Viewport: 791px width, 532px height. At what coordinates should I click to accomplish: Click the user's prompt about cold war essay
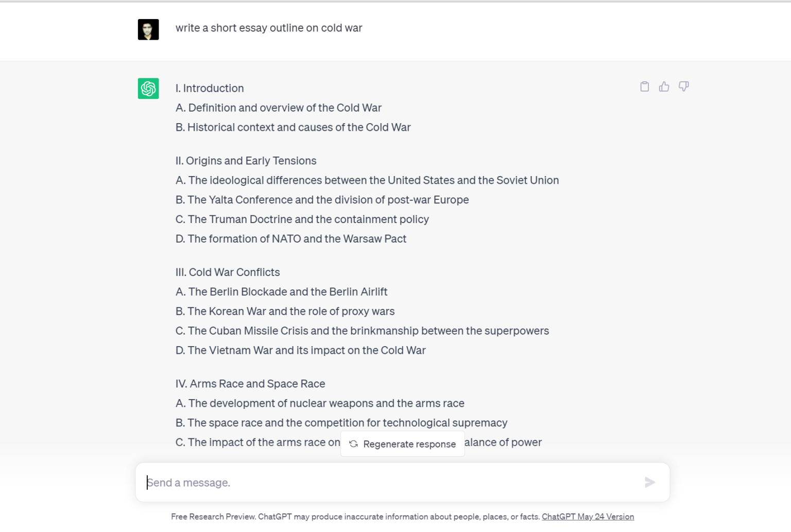(x=269, y=28)
